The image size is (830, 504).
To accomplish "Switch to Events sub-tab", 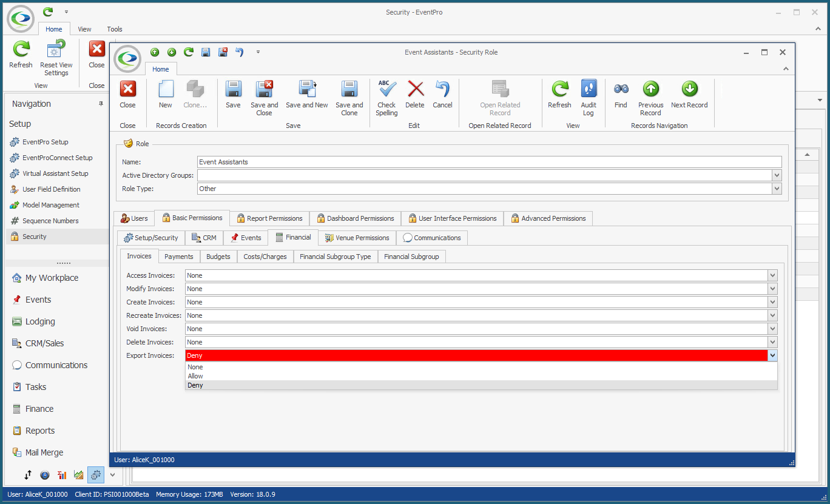I will point(246,238).
